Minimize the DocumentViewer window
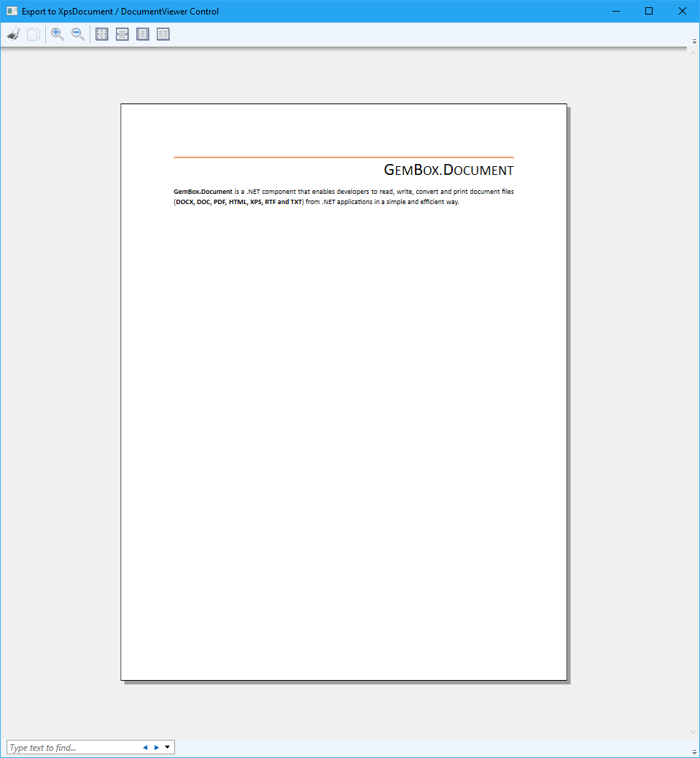This screenshot has width=700, height=758. [x=615, y=11]
